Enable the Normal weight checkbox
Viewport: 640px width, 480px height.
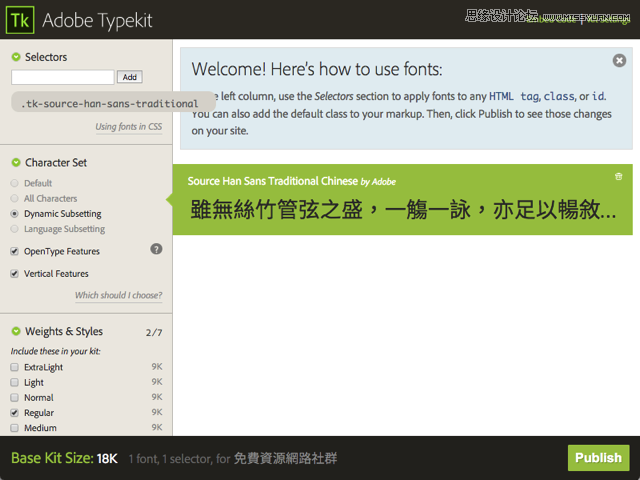[x=14, y=397]
